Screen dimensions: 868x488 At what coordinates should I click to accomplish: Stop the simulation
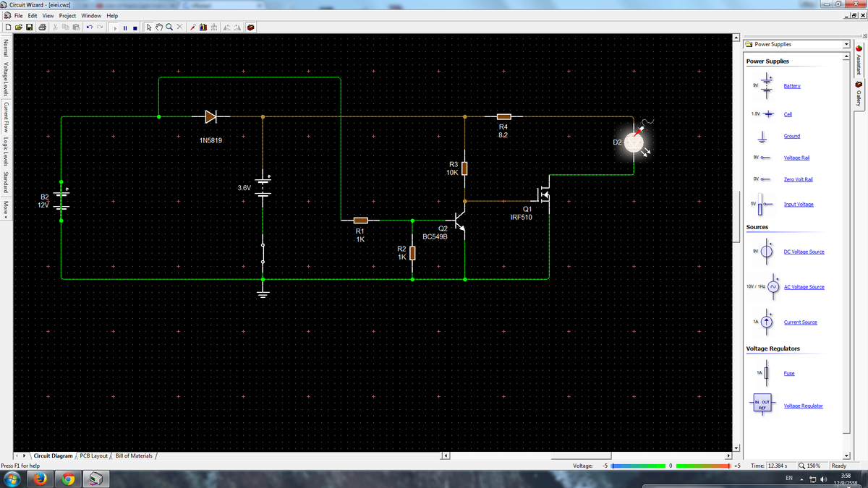[x=135, y=28]
